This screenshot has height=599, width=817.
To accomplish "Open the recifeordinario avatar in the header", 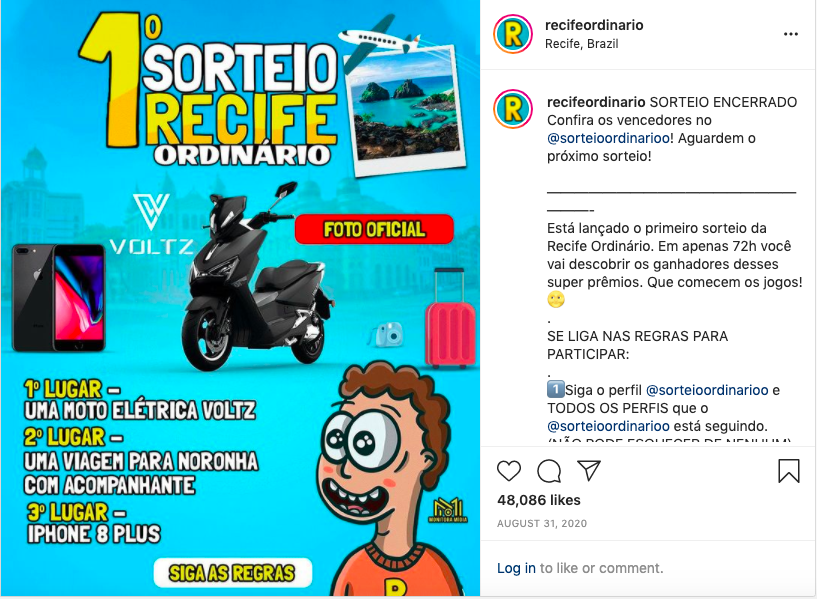I will click(x=513, y=34).
